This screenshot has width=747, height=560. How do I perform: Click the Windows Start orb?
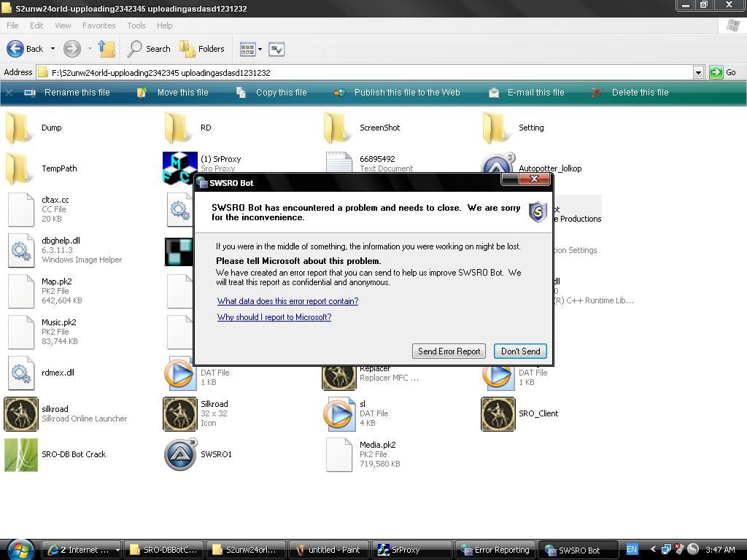[20, 550]
